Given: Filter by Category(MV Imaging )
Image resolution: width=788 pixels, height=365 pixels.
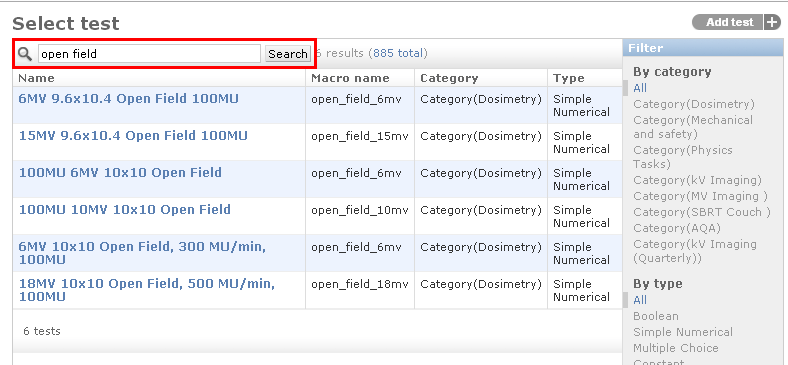Looking at the screenshot, I should click(x=701, y=196).
